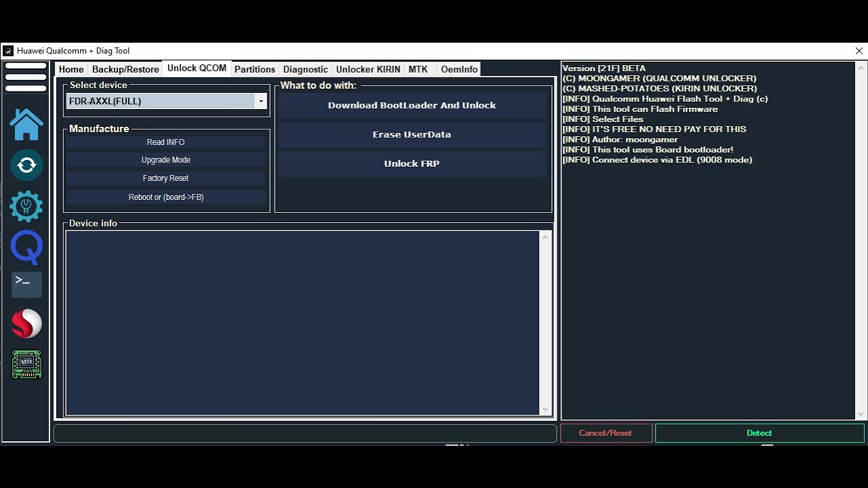Image resolution: width=868 pixels, height=488 pixels.
Task: Click the progress bar at the bottom
Action: (x=305, y=434)
